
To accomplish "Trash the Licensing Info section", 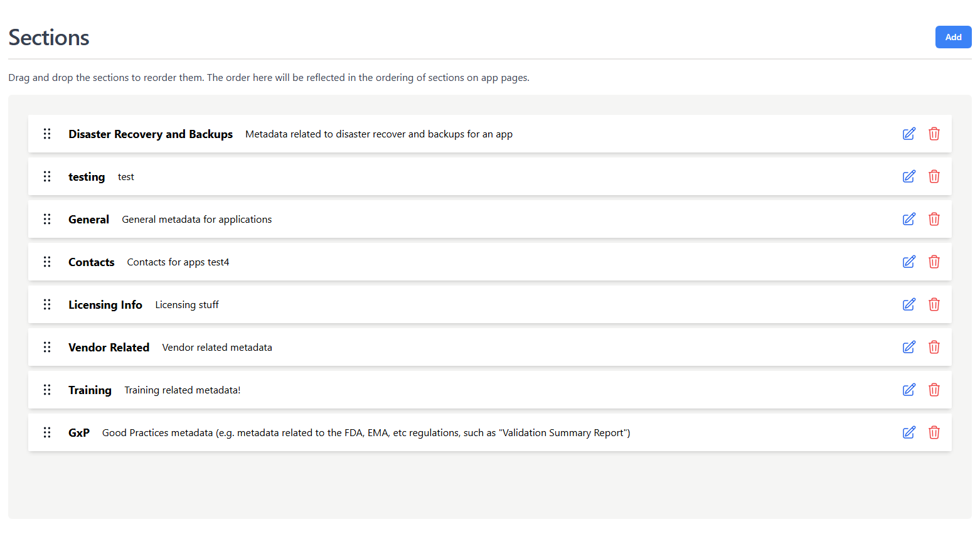I will [x=934, y=304].
